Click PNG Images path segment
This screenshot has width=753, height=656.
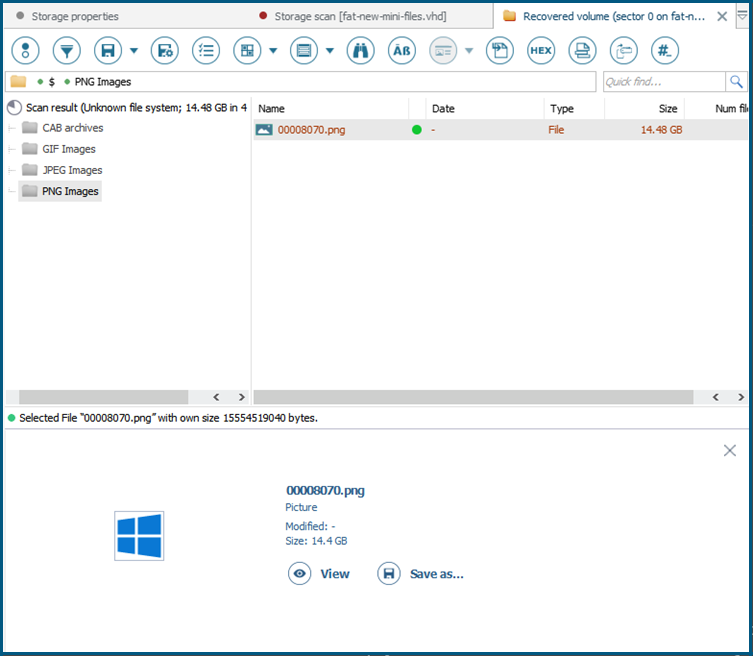tap(103, 82)
